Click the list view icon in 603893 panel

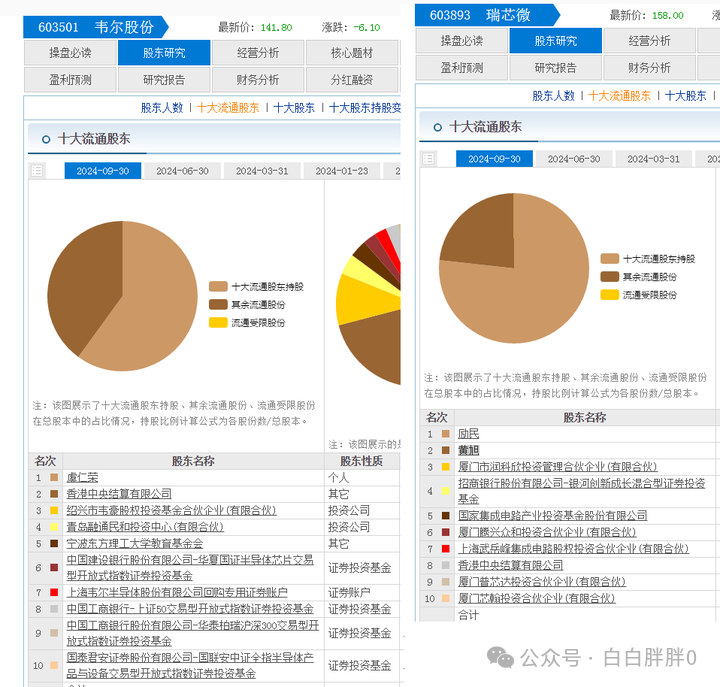(x=428, y=159)
